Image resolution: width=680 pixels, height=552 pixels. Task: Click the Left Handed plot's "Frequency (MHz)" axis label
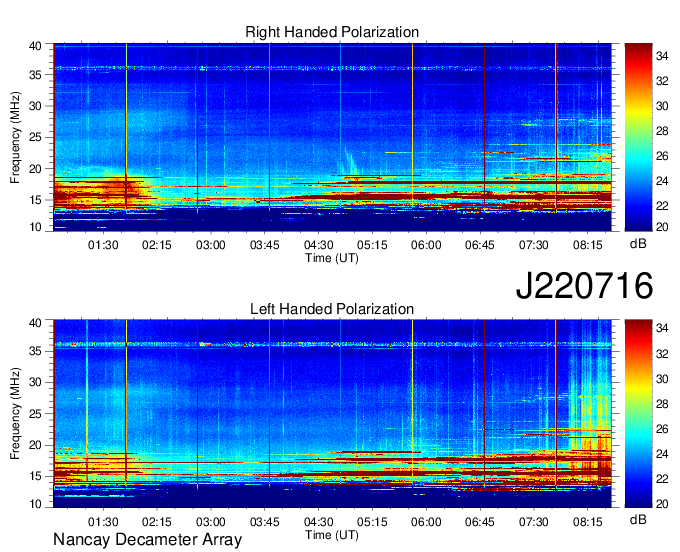point(15,414)
